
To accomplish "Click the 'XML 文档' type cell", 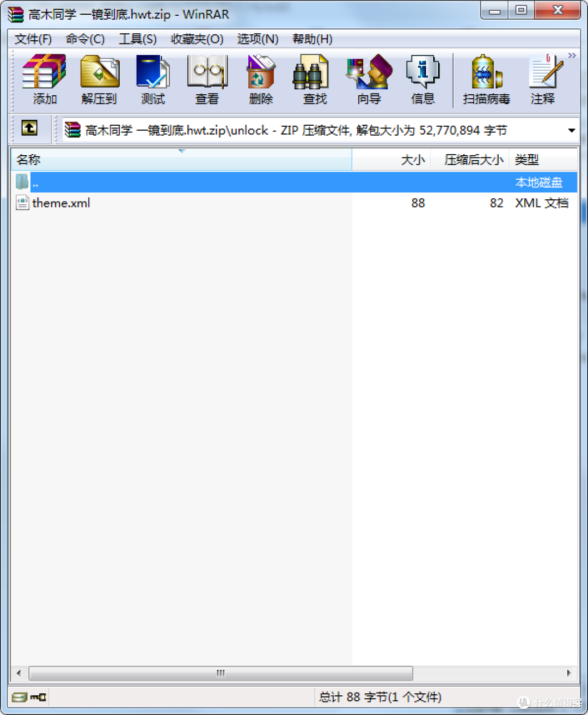I will click(x=542, y=203).
